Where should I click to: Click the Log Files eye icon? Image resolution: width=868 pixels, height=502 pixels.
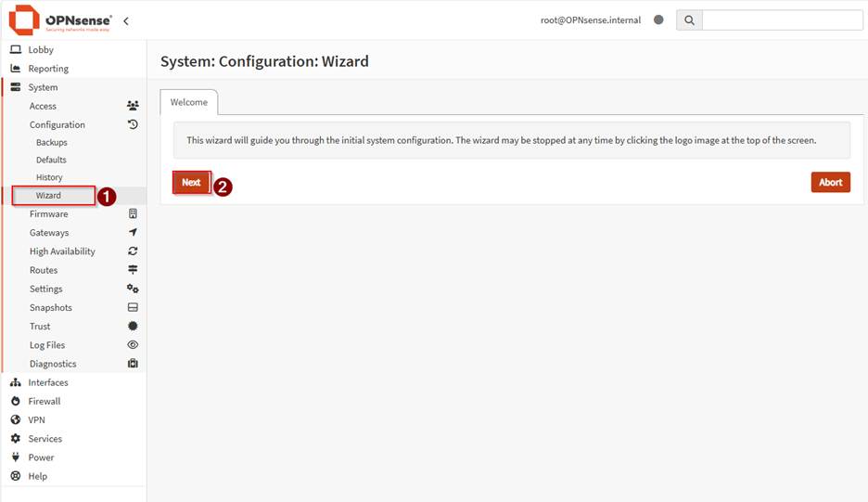[133, 345]
